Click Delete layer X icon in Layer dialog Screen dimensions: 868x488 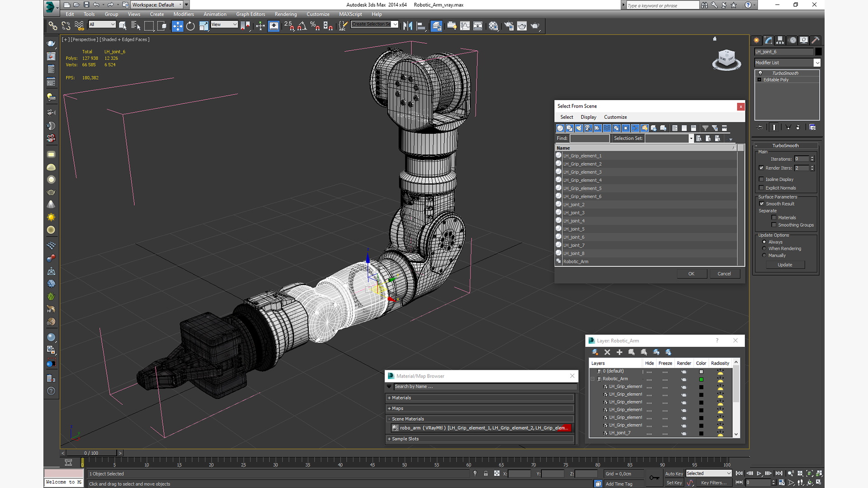coord(607,352)
